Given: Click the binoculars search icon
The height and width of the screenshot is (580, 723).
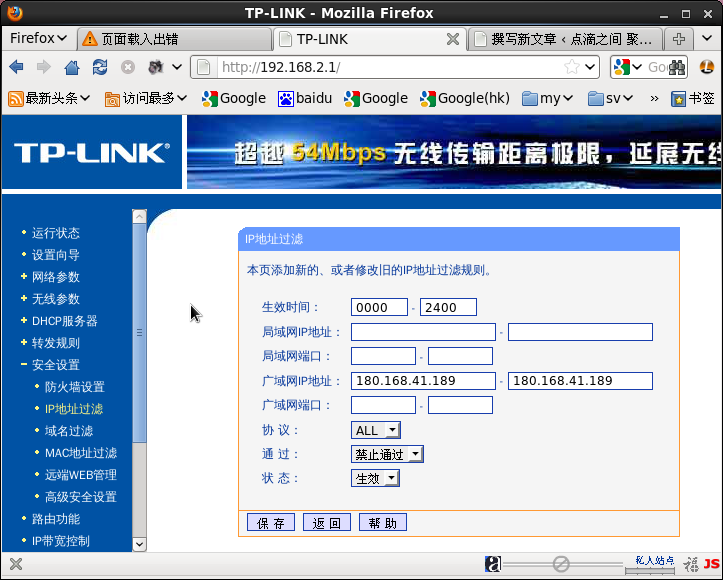Looking at the screenshot, I should pyautogui.click(x=677, y=67).
